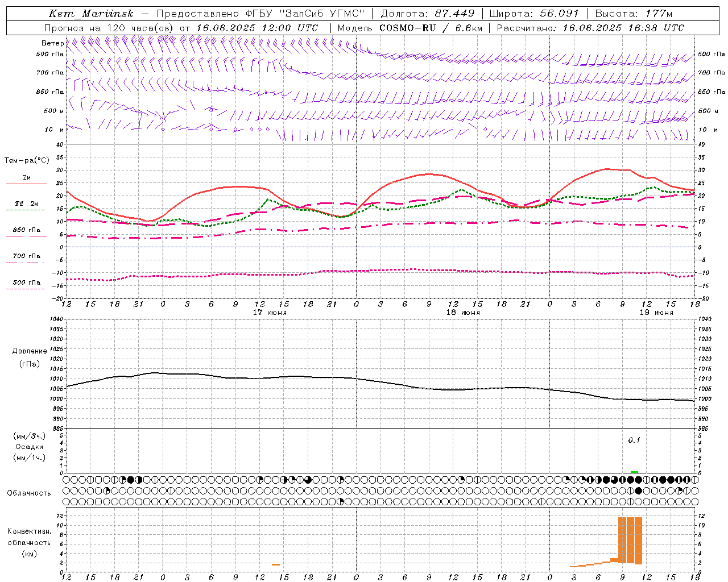The image size is (728, 582).
Task: Click the '18 июня' date label
Action: 463,313
